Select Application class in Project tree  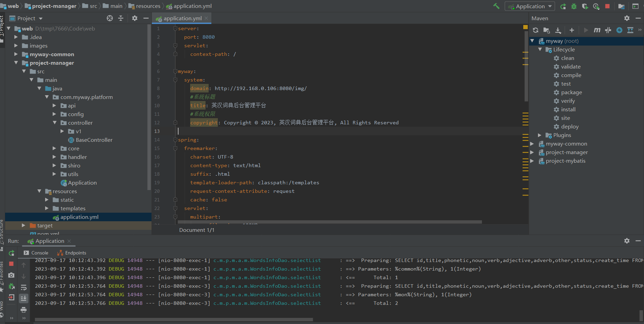point(79,183)
